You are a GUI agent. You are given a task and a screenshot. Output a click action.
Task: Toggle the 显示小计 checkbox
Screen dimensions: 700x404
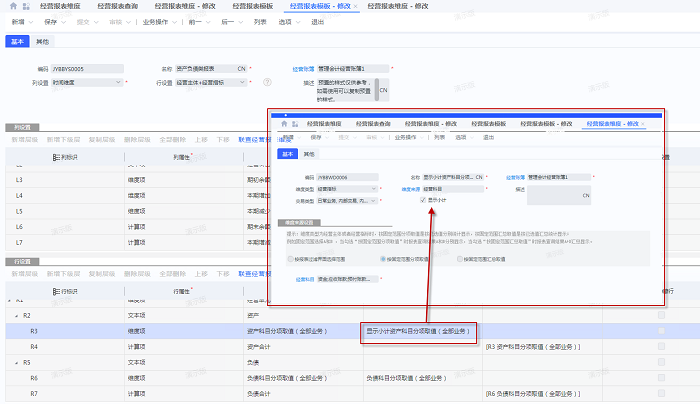[x=424, y=200]
